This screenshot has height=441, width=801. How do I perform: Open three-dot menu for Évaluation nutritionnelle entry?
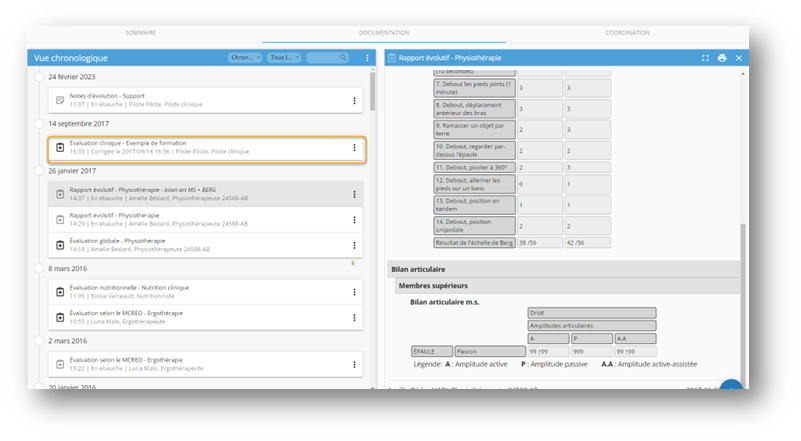coord(354,293)
